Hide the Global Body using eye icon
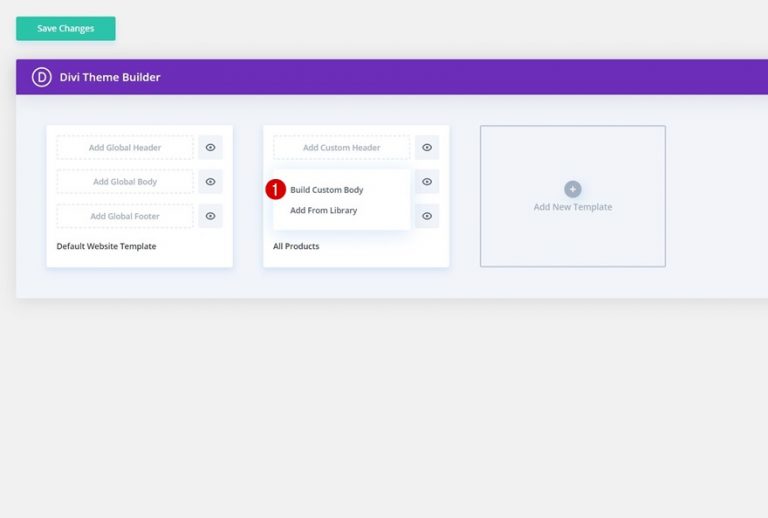Image resolution: width=768 pixels, height=518 pixels. pos(210,182)
